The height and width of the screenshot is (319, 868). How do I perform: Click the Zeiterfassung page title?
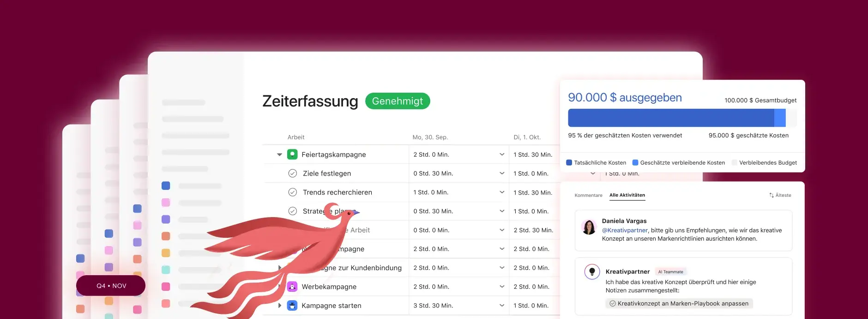click(x=310, y=101)
